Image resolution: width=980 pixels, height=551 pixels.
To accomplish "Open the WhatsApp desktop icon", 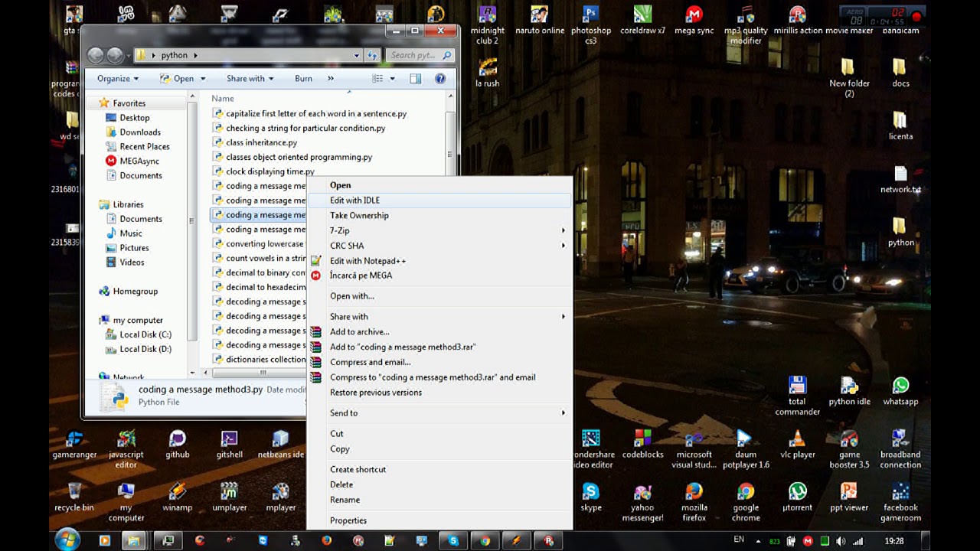I will 900,386.
